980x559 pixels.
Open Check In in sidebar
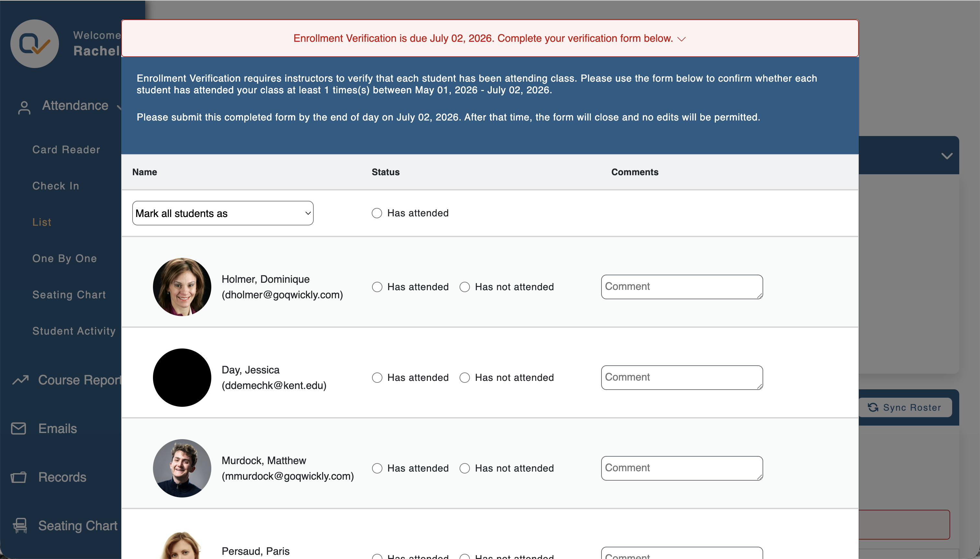tap(56, 186)
